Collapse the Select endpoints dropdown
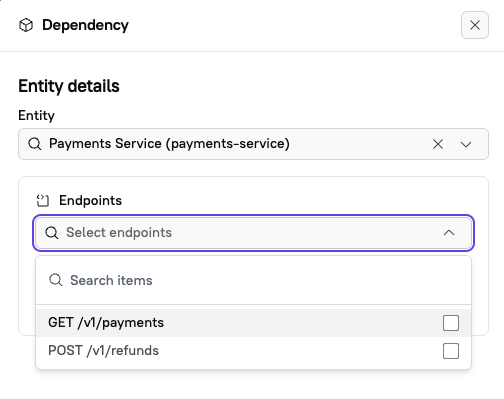 click(x=449, y=233)
